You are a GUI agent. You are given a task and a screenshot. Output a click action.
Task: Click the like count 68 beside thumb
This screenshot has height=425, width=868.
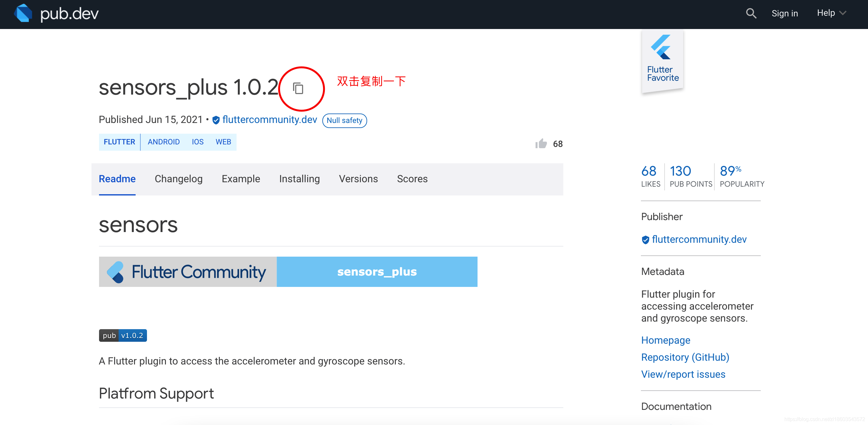[558, 144]
